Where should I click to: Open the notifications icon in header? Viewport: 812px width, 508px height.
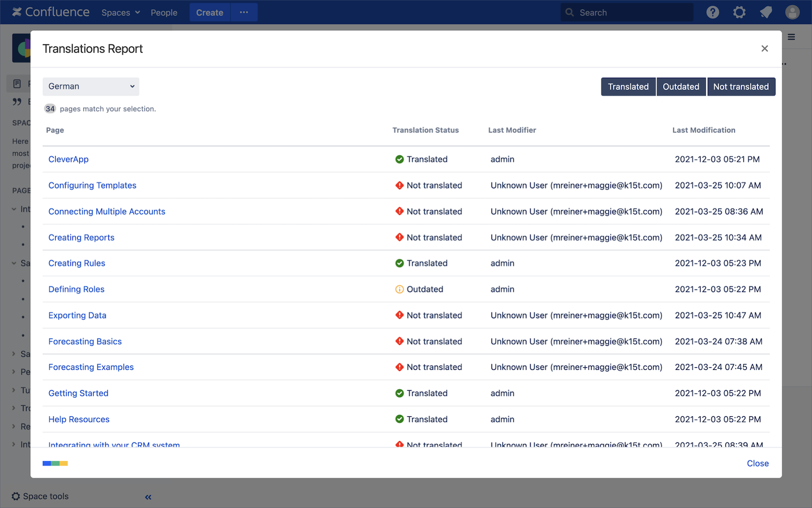point(766,13)
